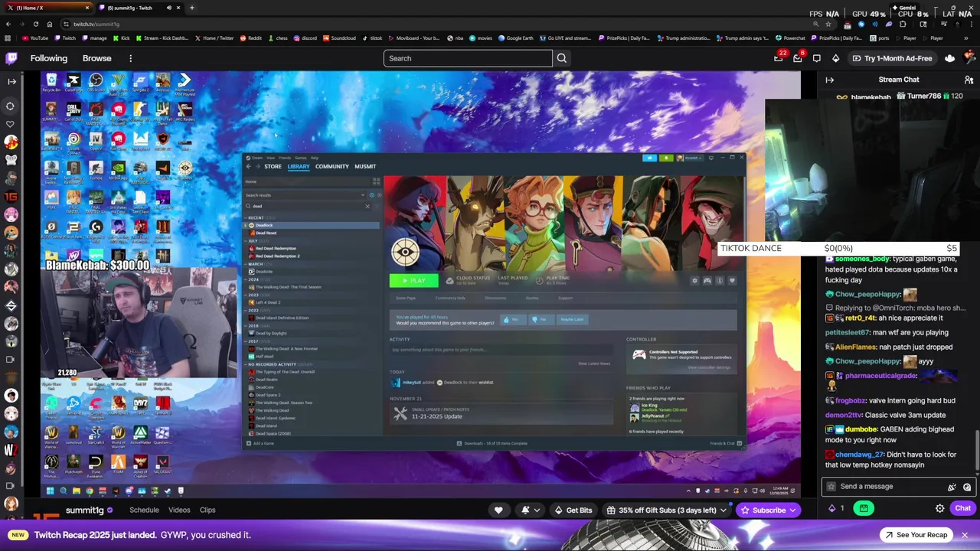This screenshot has height=551, width=980.
Task: Open the chess bookmark
Action: [277, 38]
